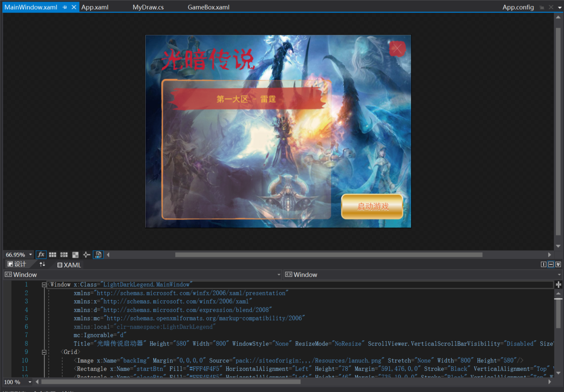Click designer horizontal scrollbar left arrow
The height and width of the screenshot is (392, 564).
[x=108, y=255]
